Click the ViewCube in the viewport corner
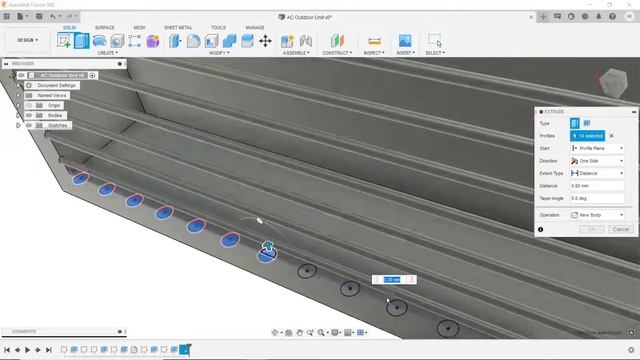The height and width of the screenshot is (360, 640). point(613,82)
